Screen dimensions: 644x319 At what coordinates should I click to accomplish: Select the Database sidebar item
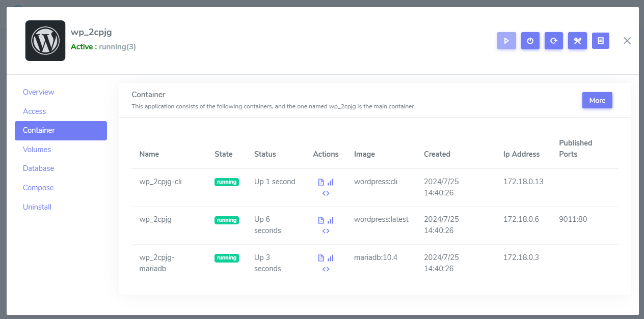click(x=38, y=168)
